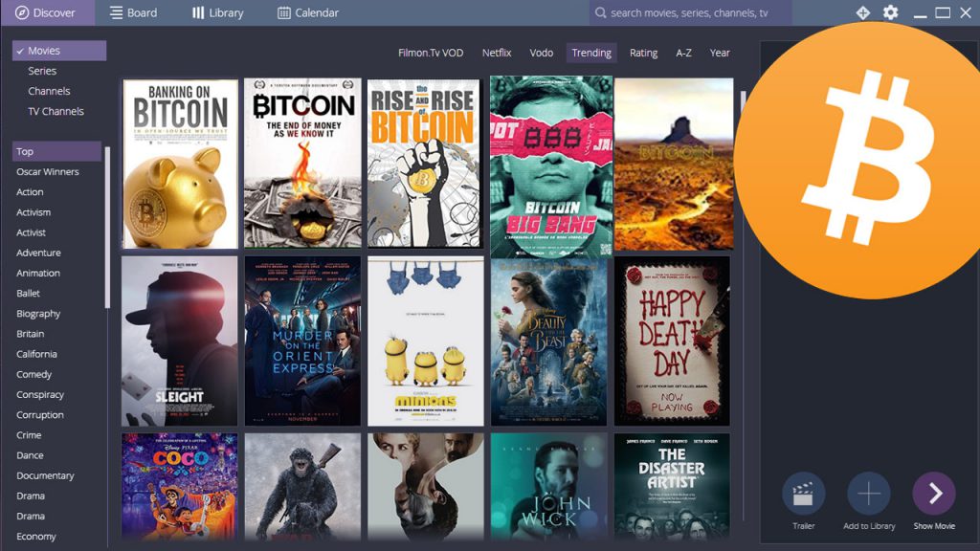980x551 pixels.
Task: Select the Channels category
Action: 49,91
